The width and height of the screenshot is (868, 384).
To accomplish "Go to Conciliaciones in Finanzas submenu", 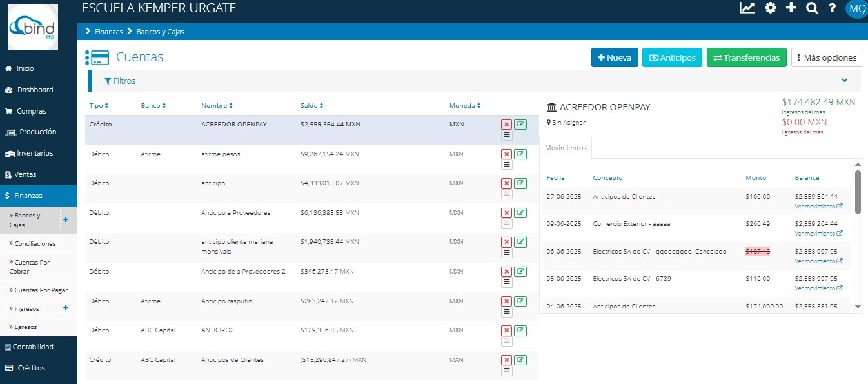I will (35, 244).
